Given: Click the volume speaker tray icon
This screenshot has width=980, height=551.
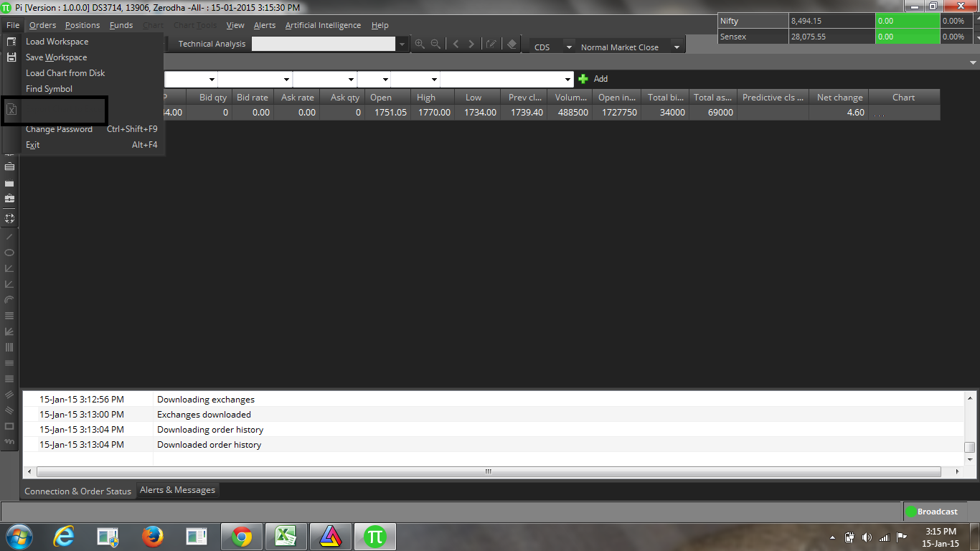Looking at the screenshot, I should [x=867, y=537].
